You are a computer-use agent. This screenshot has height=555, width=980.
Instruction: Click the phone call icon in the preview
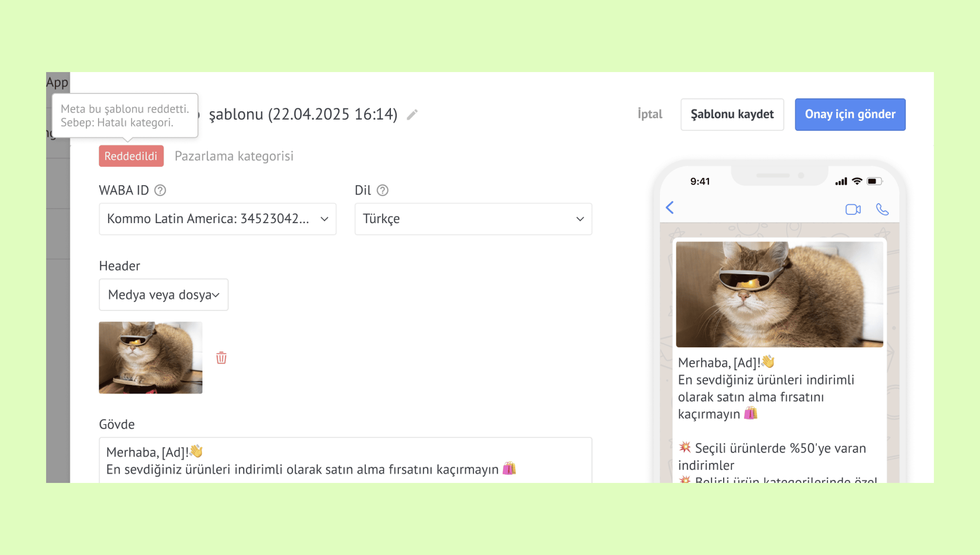pos(882,209)
